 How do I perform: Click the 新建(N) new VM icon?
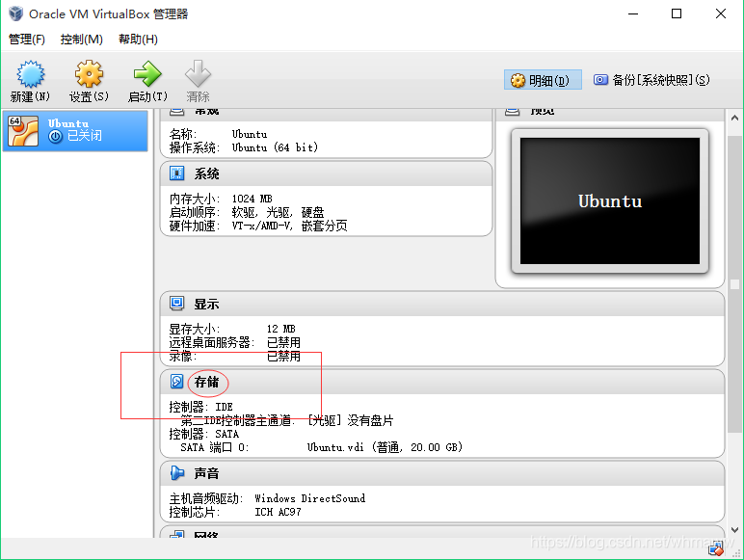(31, 74)
